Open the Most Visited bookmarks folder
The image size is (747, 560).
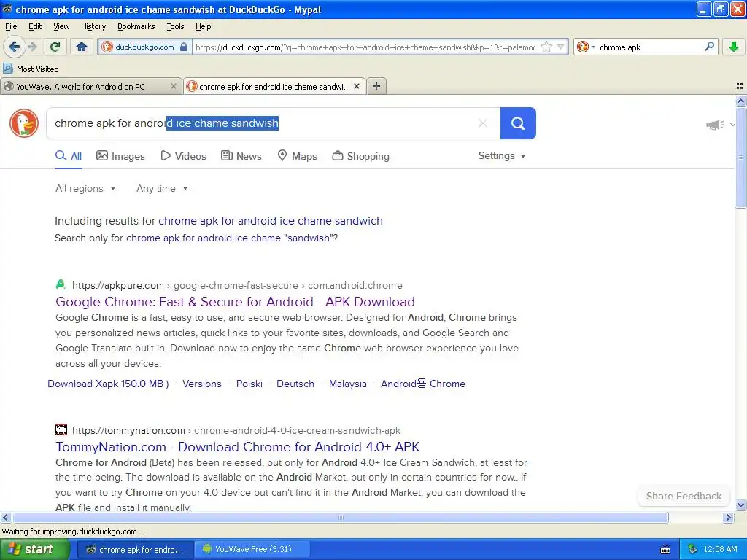coord(31,69)
